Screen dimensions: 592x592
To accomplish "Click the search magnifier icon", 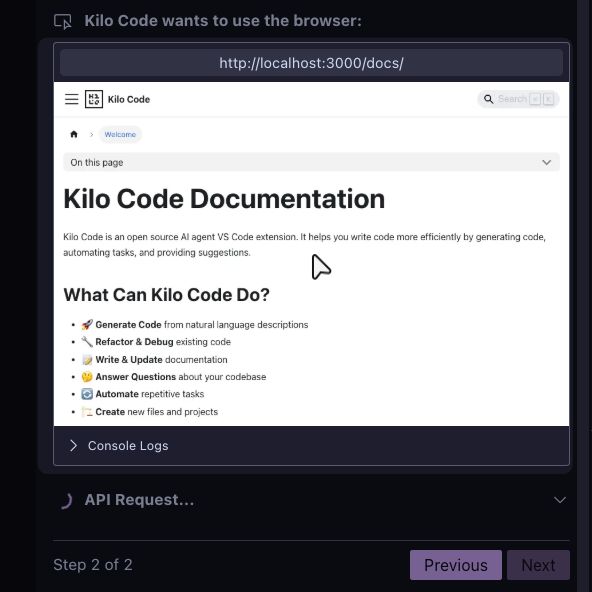I will 488,99.
